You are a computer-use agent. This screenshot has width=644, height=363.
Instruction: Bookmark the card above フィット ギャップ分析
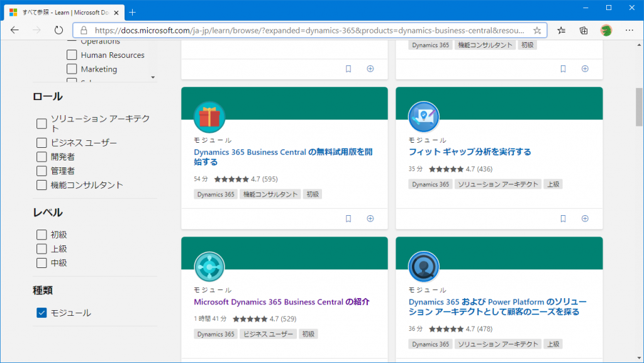click(563, 69)
